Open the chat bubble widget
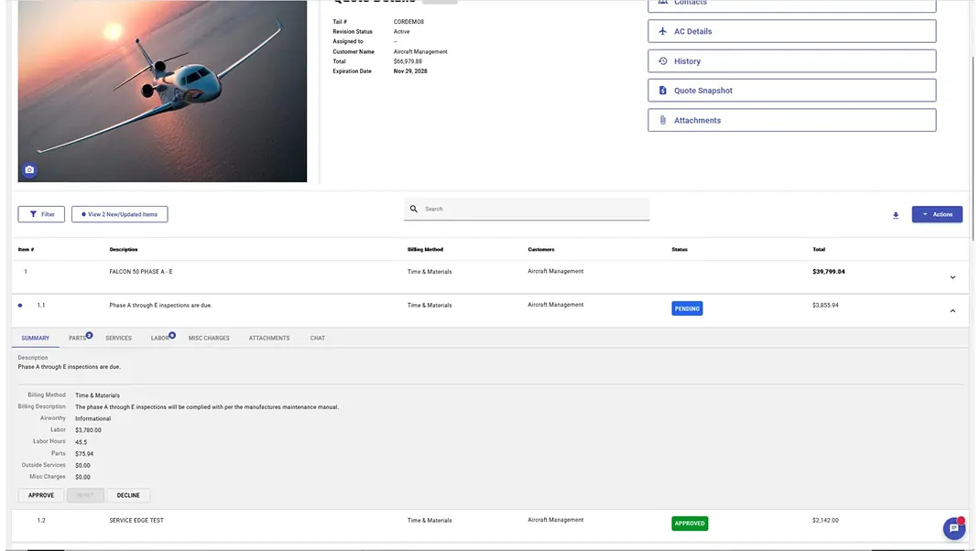Image resolution: width=980 pixels, height=551 pixels. [x=953, y=528]
